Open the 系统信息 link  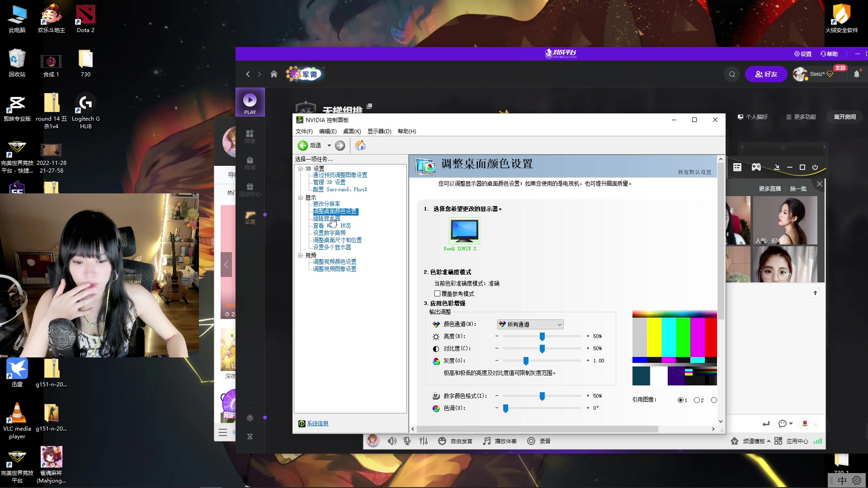click(317, 423)
